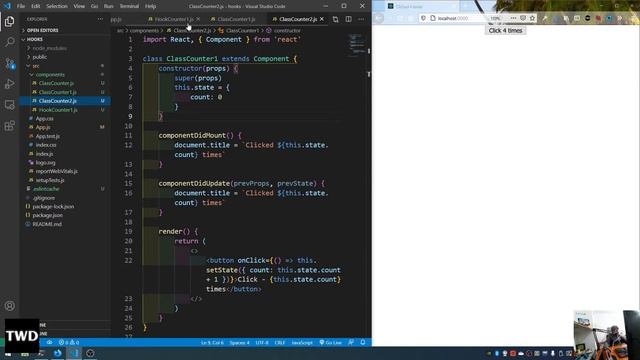Screen dimensions: 640x360
Task: Click the feedback icon in the status bar
Action: tap(351, 342)
